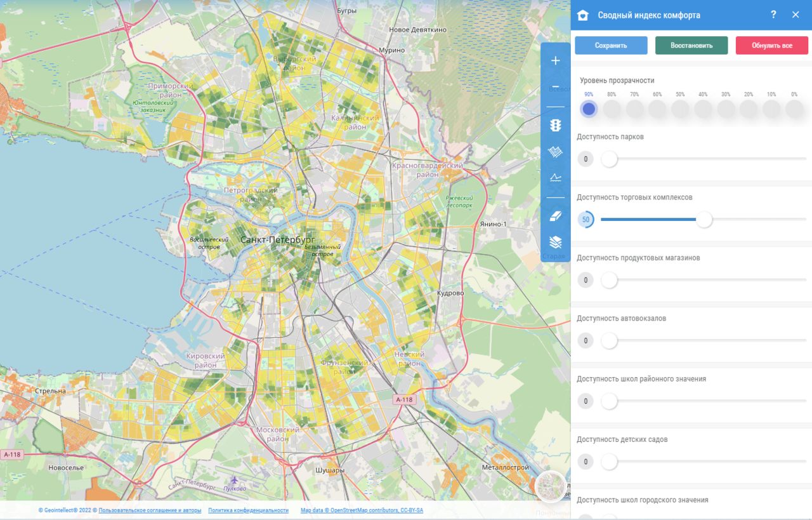The image size is (812, 520).
Task: Toggle the traffic light layer icon
Action: 556,126
